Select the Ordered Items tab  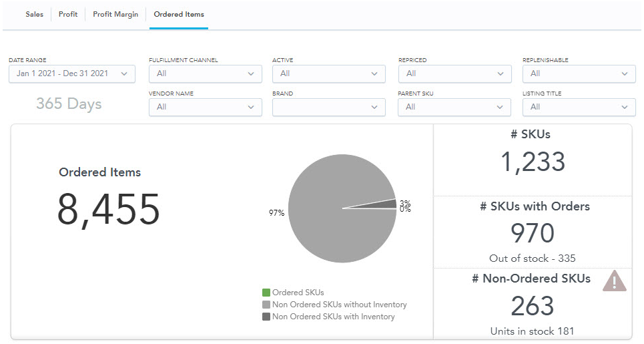[x=179, y=15]
